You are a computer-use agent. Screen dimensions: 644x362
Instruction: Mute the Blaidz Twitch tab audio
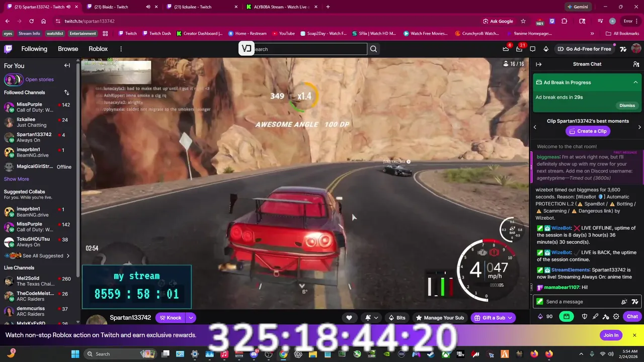click(x=148, y=7)
